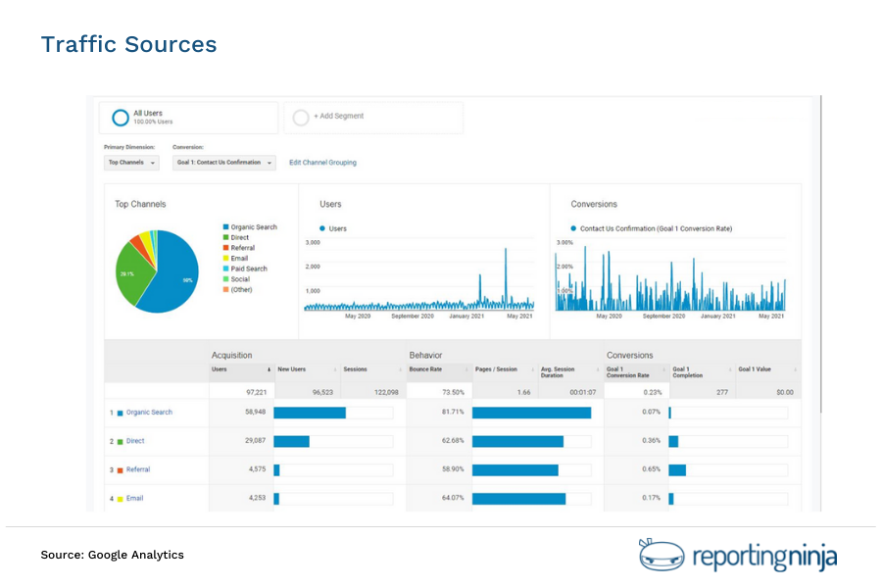Click the Contact Us Confirmation series dot
The width and height of the screenshot is (882, 588).
(573, 227)
